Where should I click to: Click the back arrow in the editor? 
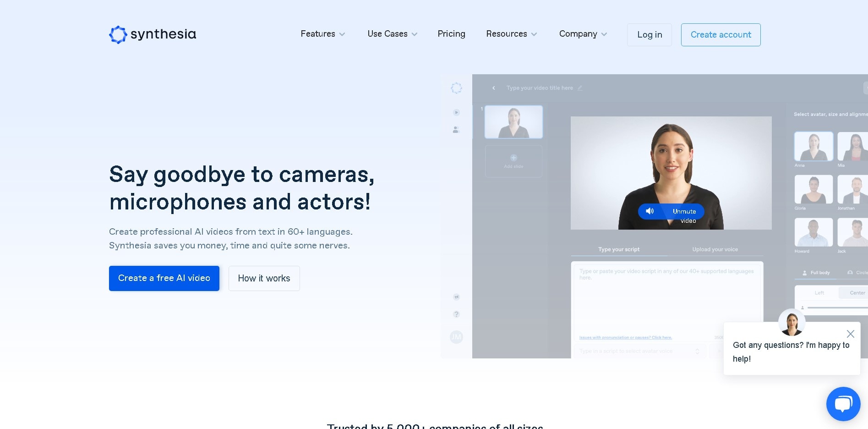pyautogui.click(x=493, y=88)
